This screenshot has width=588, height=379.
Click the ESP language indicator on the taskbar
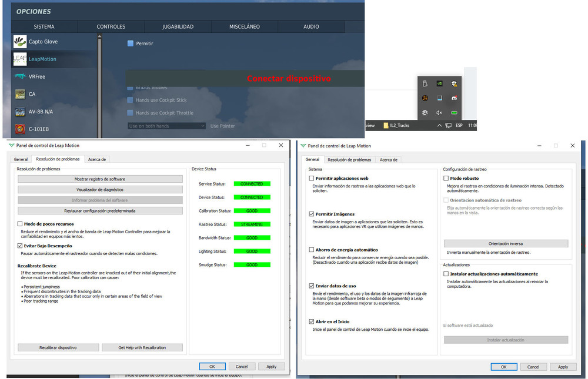pyautogui.click(x=459, y=126)
